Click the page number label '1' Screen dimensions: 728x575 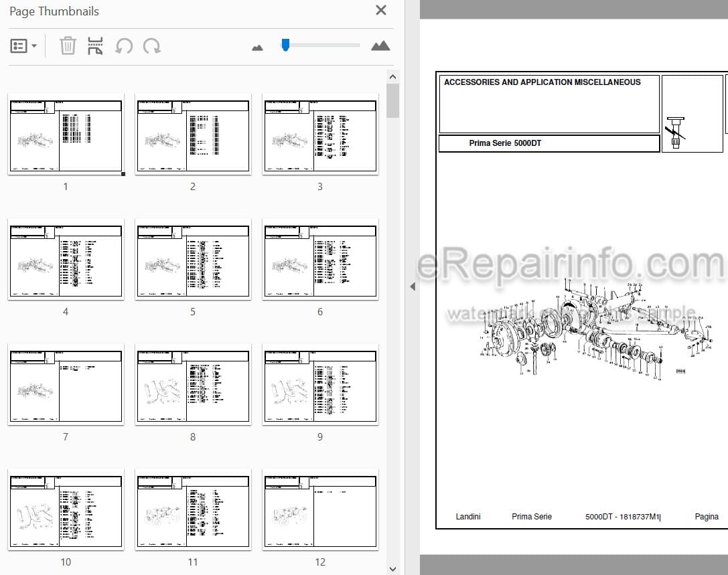coord(66,187)
